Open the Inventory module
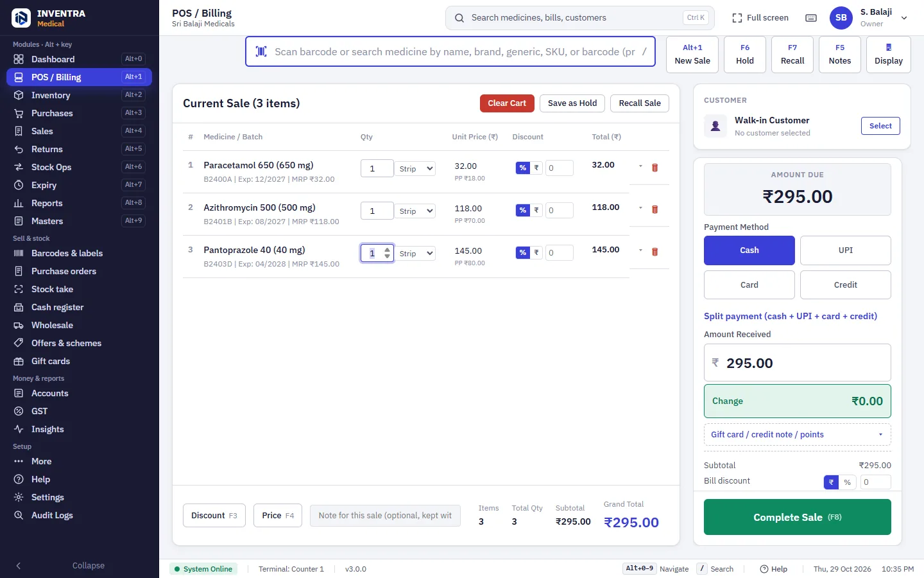This screenshot has width=924, height=578. (80, 95)
